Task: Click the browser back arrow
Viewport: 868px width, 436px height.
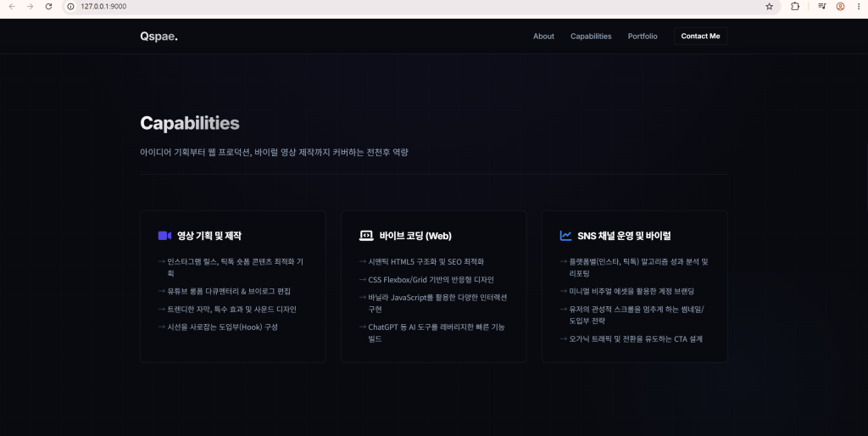Action: 12,7
